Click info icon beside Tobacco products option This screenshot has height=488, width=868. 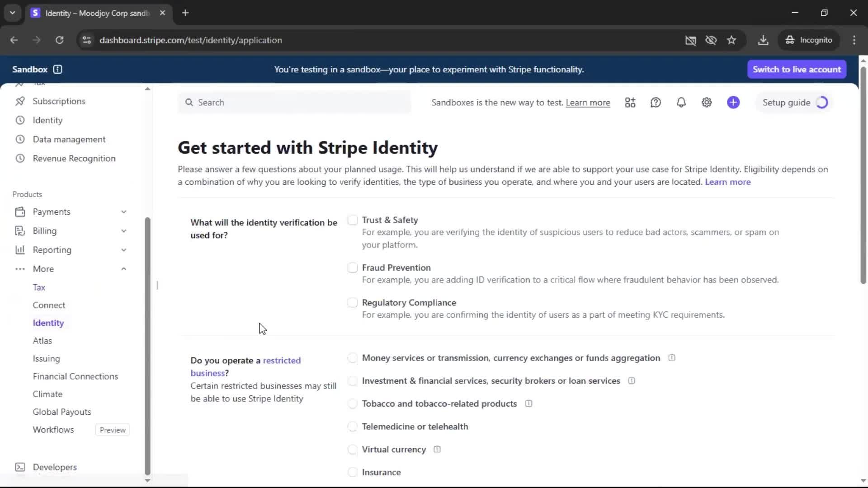click(528, 404)
